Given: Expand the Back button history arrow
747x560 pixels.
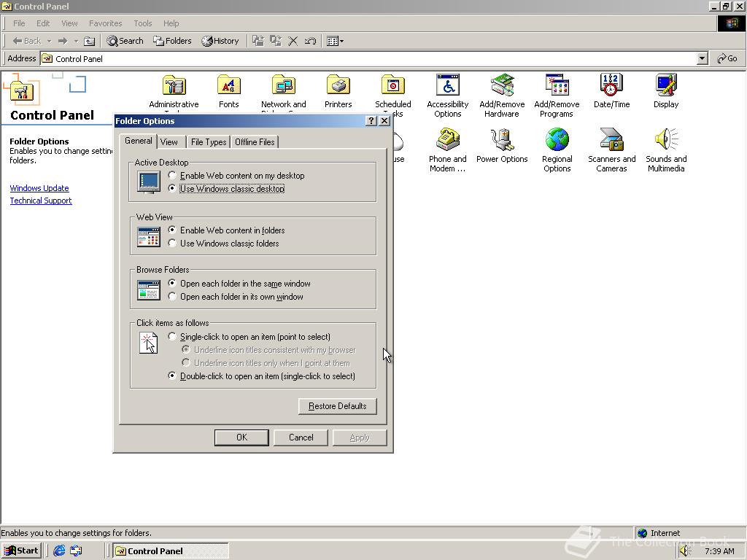Looking at the screenshot, I should 49,42.
